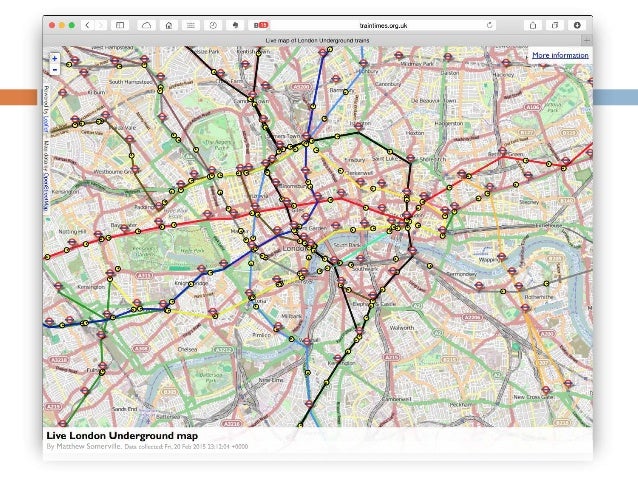This screenshot has width=638, height=479.
Task: Add a new tab with the plus button
Action: tap(587, 40)
